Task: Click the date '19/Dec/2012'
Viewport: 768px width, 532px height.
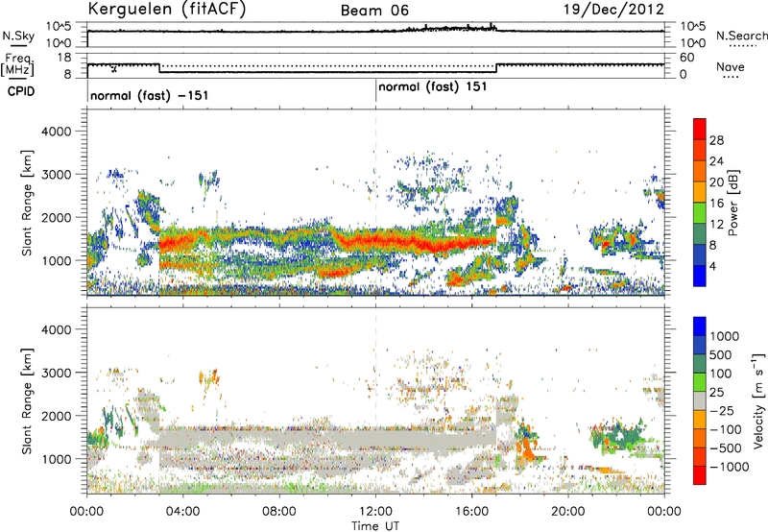Action: click(613, 10)
